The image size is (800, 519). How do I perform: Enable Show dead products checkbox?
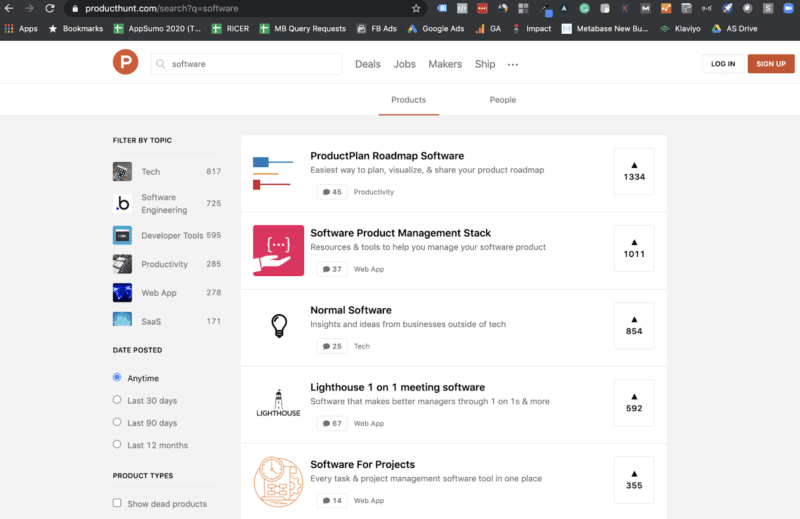pos(117,503)
